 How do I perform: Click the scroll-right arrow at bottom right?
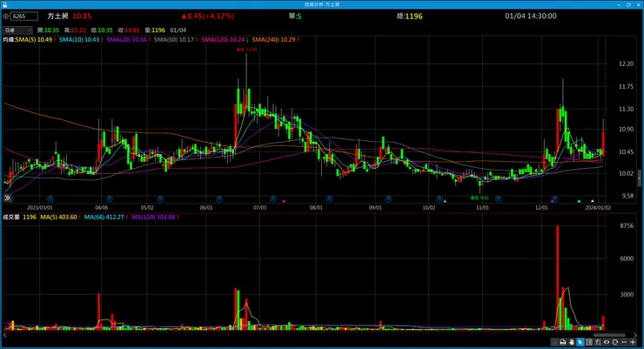[x=635, y=335]
